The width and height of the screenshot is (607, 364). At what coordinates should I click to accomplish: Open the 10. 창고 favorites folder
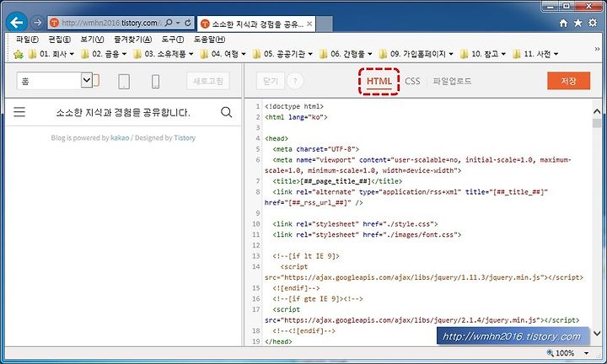pyautogui.click(x=483, y=54)
